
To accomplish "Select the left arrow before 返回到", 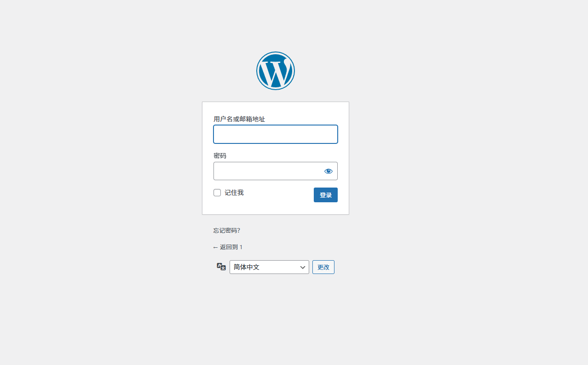I will pyautogui.click(x=216, y=247).
